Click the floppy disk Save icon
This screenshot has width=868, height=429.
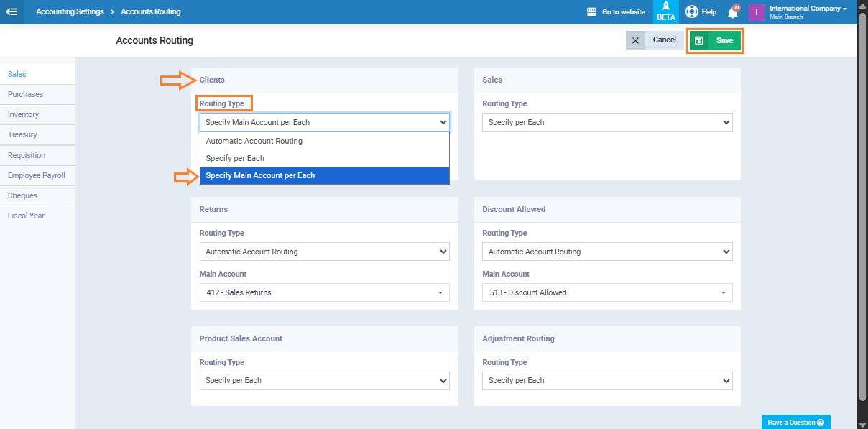click(x=699, y=41)
